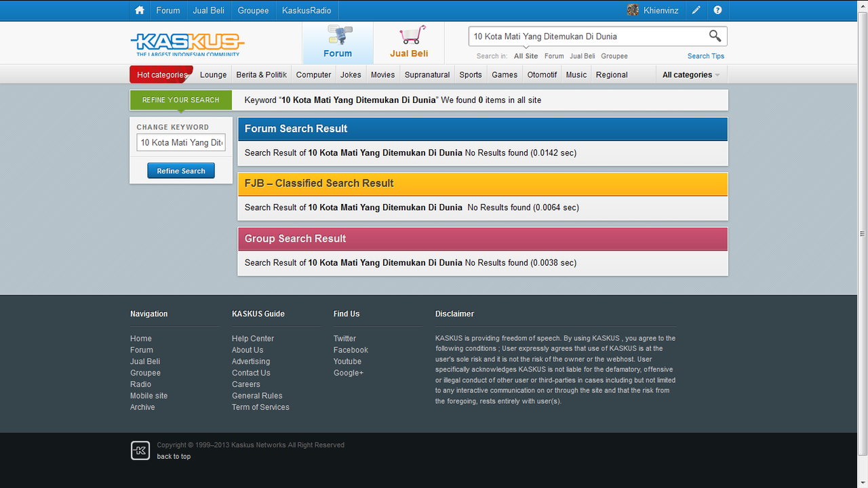Open Google+ link in Find Us

tap(349, 373)
